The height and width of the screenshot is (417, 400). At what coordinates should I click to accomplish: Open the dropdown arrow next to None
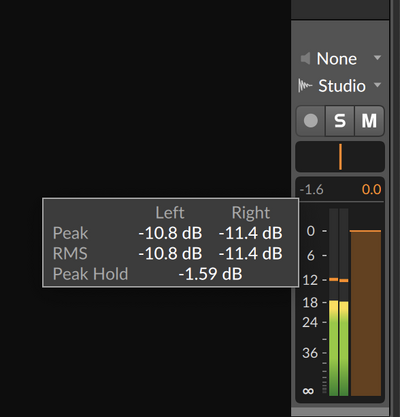[377, 58]
